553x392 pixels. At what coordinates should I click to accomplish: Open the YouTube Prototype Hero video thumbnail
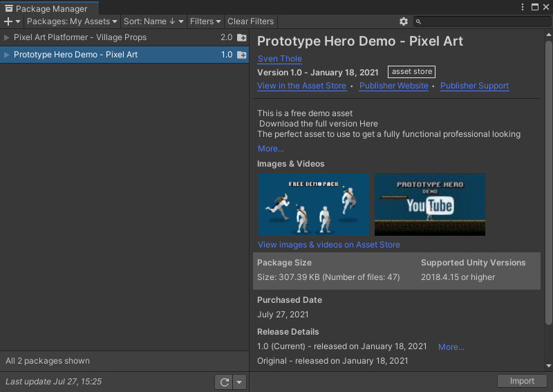(429, 205)
